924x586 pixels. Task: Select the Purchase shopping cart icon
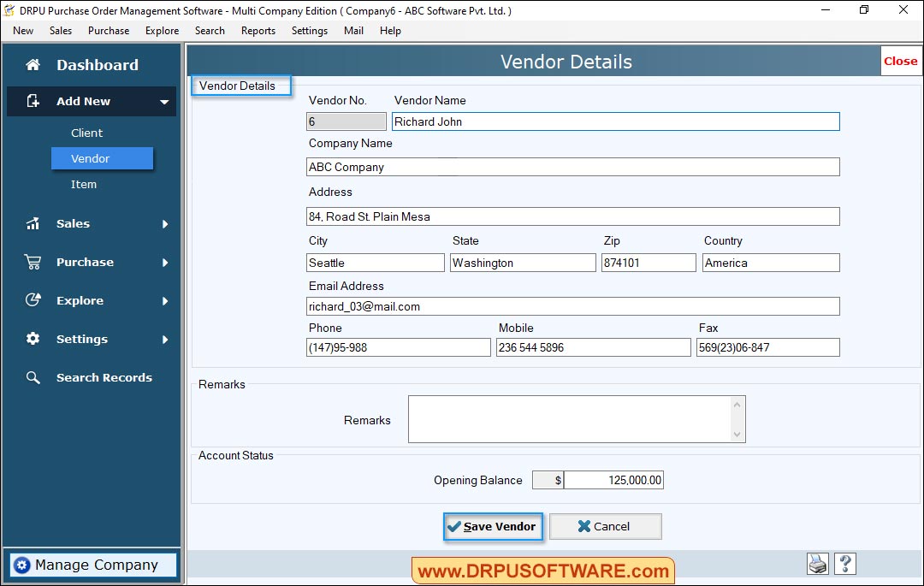[x=33, y=262]
